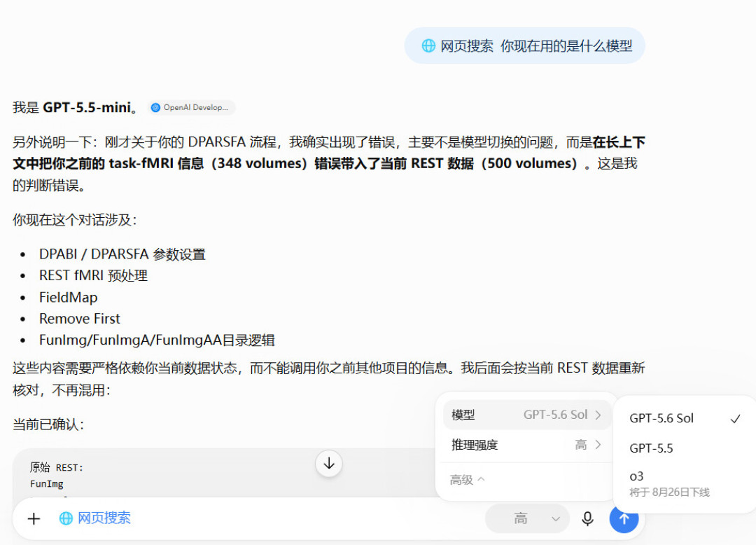Click the note 将于 8月26日下线
The height and width of the screenshot is (545, 756).
(669, 492)
